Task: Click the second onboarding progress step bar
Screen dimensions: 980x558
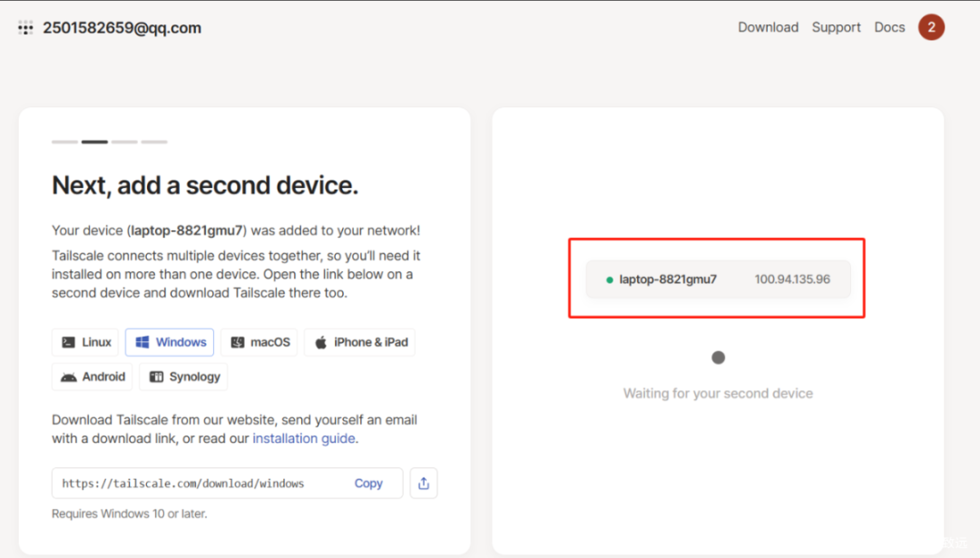Action: point(94,142)
